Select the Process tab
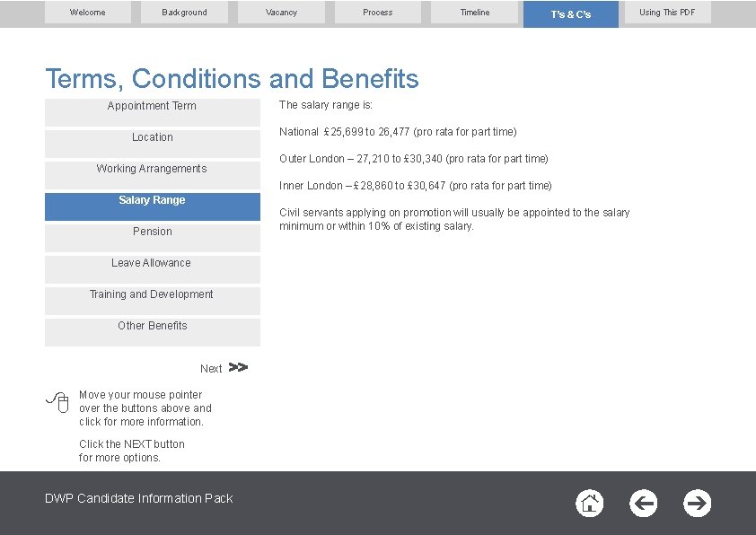Screen dimensions: 756x535 377,12
